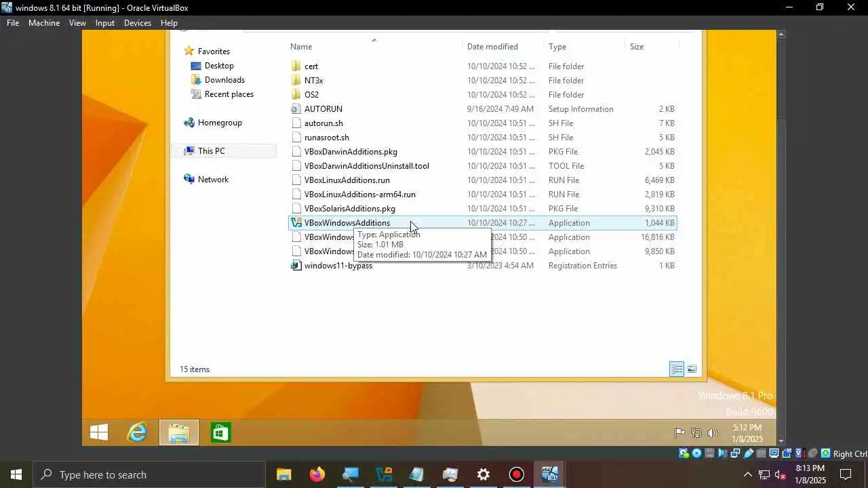Switch to large icons view layout
Viewport: 868px width, 488px height.
pyautogui.click(x=692, y=369)
